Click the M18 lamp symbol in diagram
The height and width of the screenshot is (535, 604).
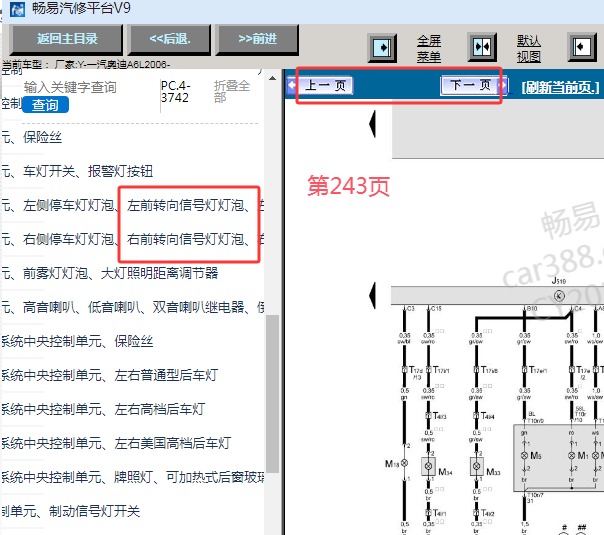click(x=404, y=463)
